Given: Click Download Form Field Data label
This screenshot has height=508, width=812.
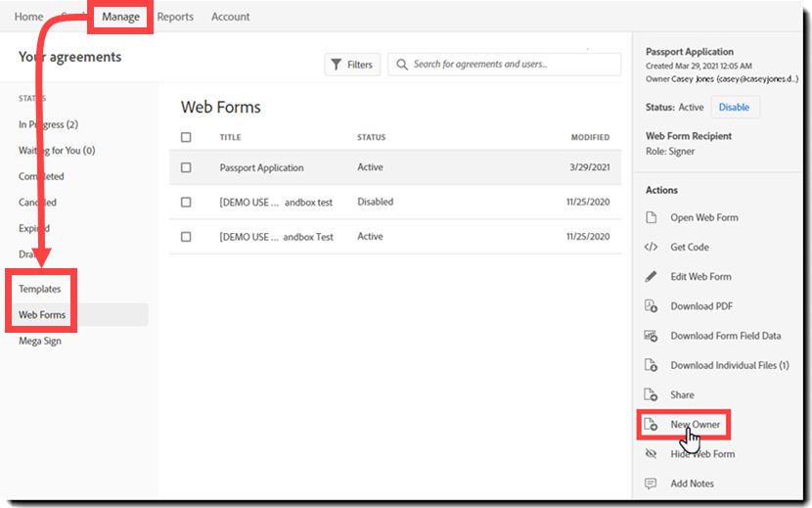Looking at the screenshot, I should click(726, 336).
